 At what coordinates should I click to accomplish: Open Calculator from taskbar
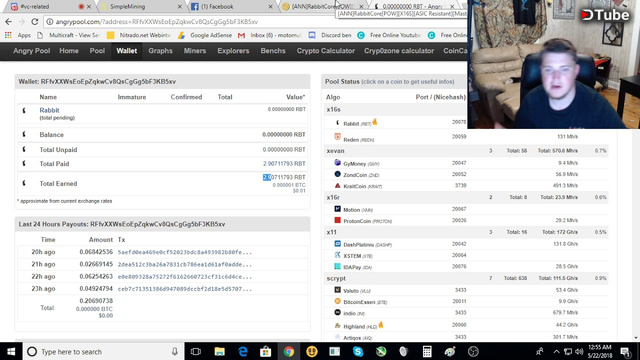427,351
